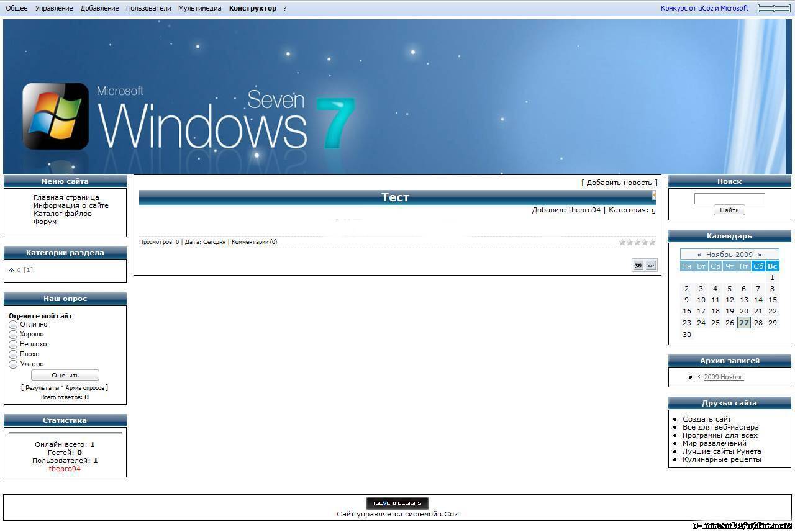Image resolution: width=795 pixels, height=532 pixels.
Task: Open the Мультимедиа menu
Action: (x=199, y=8)
